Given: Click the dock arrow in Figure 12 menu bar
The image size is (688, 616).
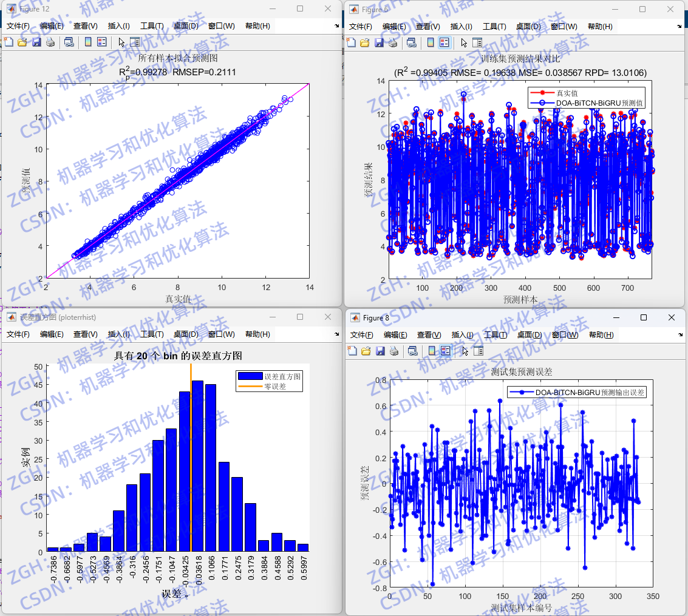Looking at the screenshot, I should click(336, 26).
